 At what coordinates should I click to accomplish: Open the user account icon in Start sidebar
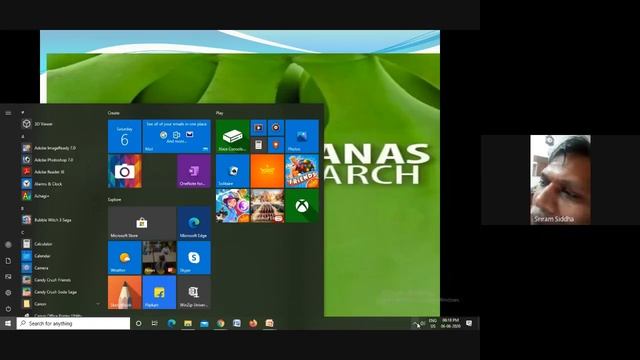8,244
